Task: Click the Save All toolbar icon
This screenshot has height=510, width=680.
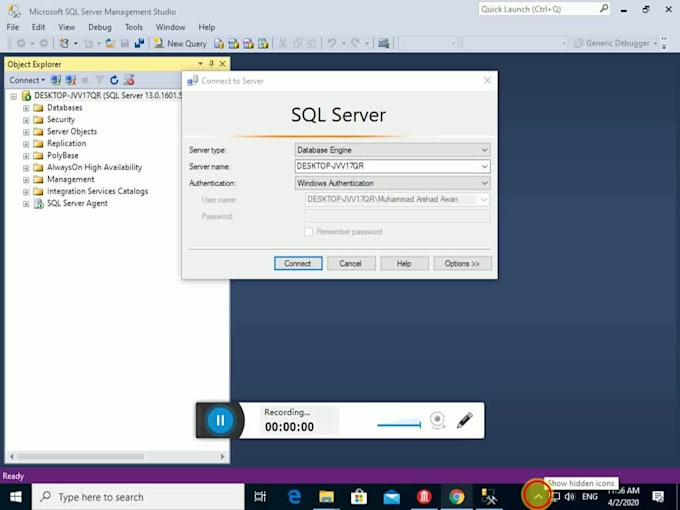Action: 139,43
